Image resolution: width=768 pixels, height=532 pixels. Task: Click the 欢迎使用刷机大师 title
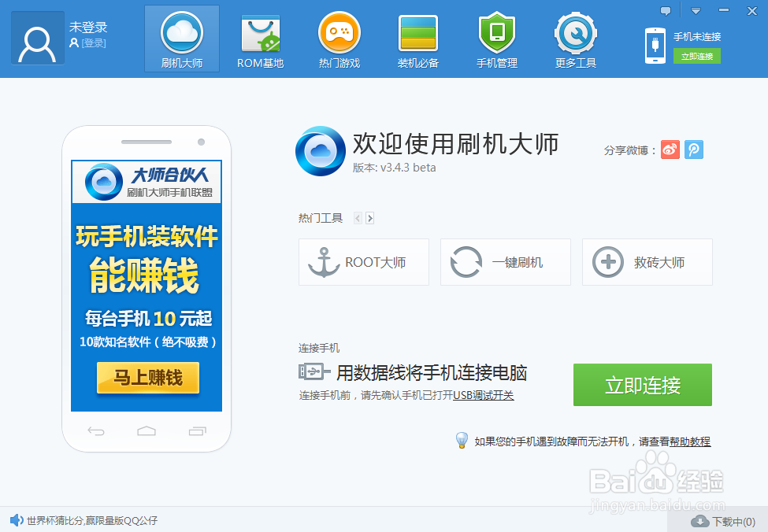455,144
